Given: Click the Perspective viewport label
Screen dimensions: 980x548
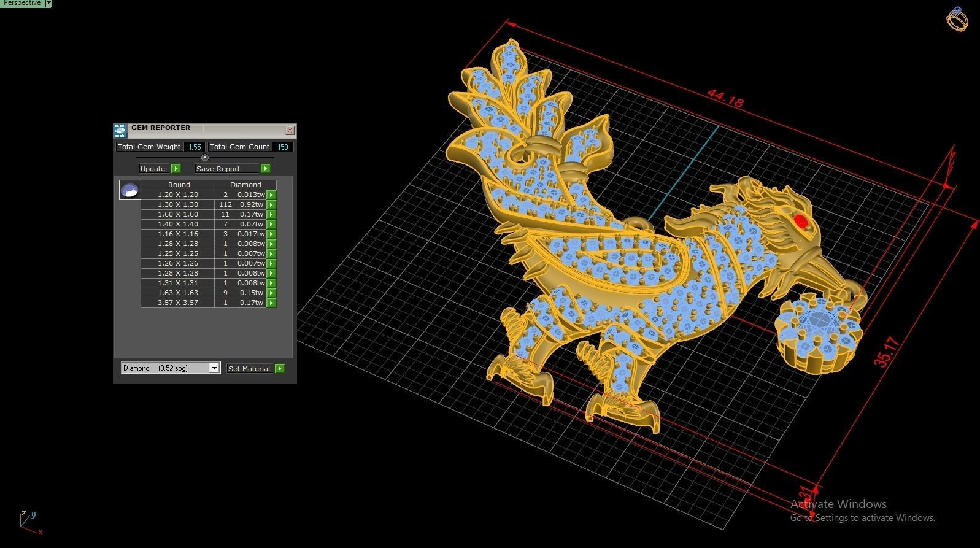Looking at the screenshot, I should [x=22, y=3].
